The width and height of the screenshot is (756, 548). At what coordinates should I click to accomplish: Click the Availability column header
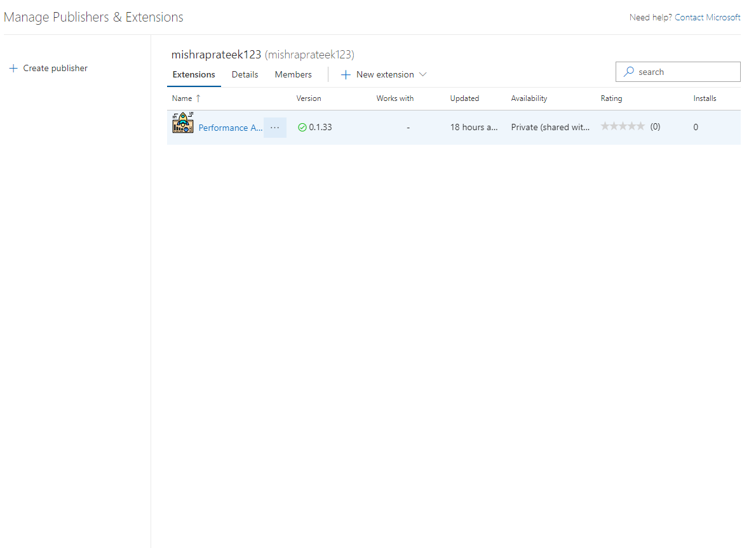tap(529, 98)
